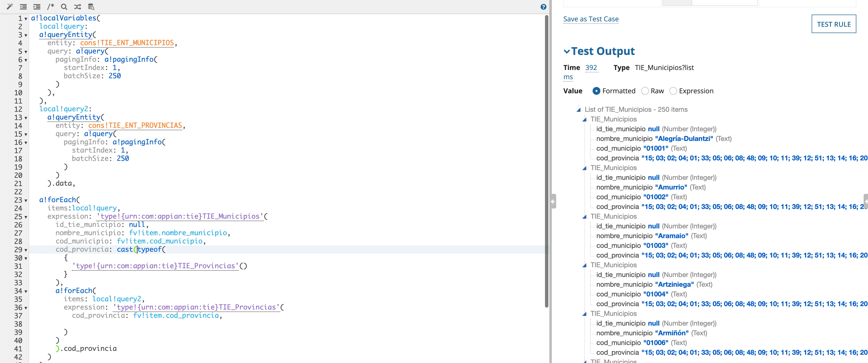
Task: Collapse the left pane via arrow handle
Action: [x=553, y=201]
